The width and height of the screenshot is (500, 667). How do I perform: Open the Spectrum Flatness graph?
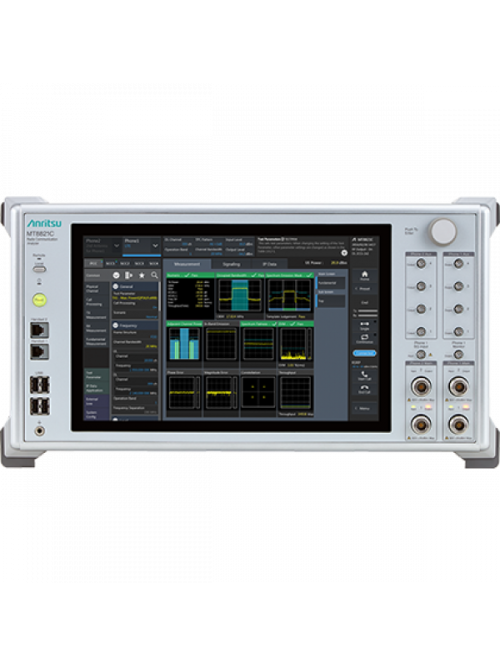coord(258,345)
